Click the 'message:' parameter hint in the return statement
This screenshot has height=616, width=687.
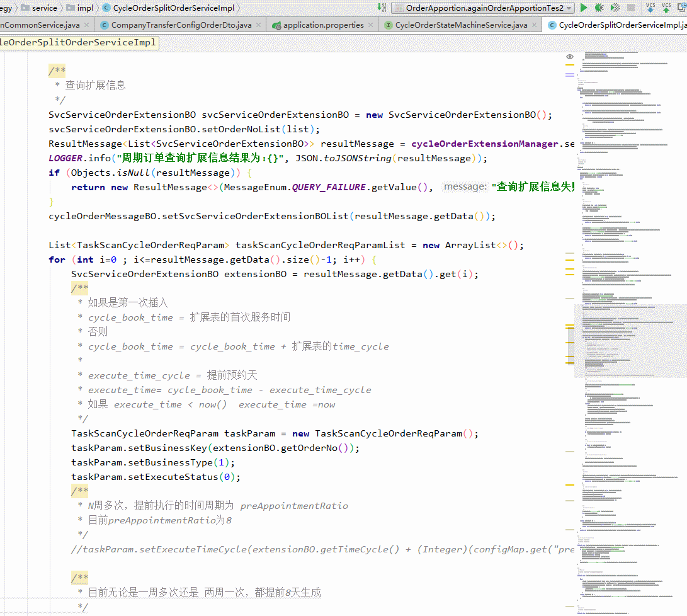pos(465,186)
